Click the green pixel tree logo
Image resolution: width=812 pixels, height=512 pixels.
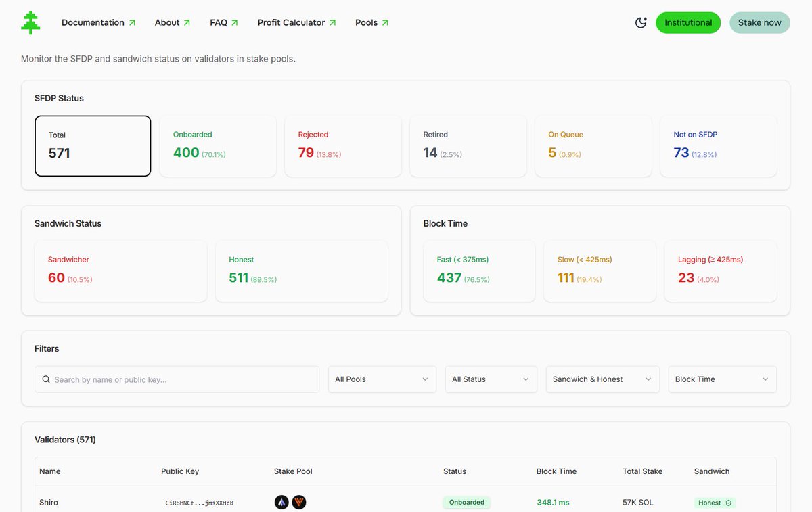click(x=30, y=22)
